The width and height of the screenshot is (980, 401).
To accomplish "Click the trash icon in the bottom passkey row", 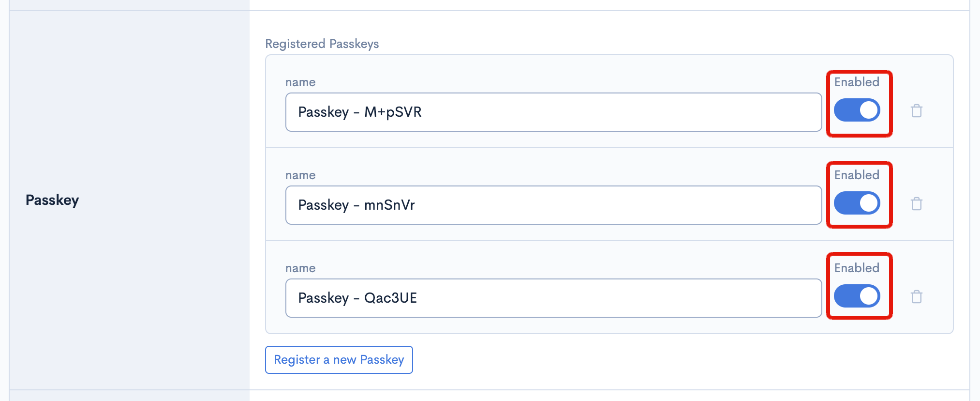I will (917, 296).
